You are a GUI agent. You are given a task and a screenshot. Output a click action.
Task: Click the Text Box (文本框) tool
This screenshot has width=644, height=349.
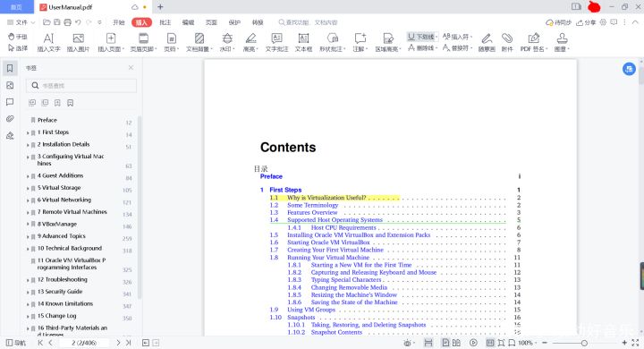tap(303, 42)
